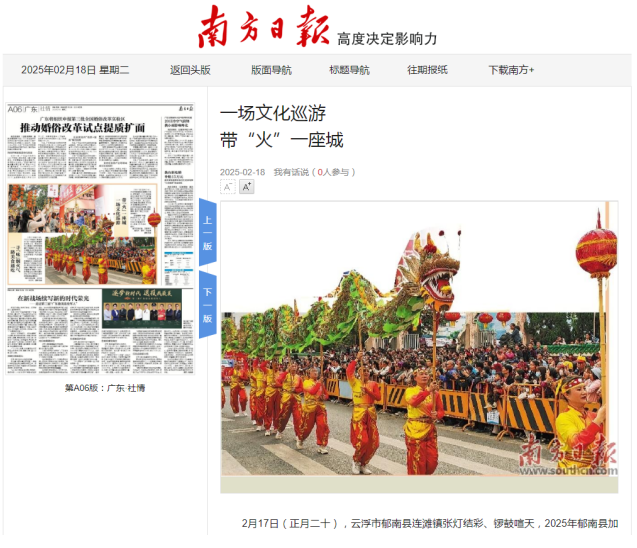Open 我有话说 comments link
The width and height of the screenshot is (637, 548).
click(291, 172)
